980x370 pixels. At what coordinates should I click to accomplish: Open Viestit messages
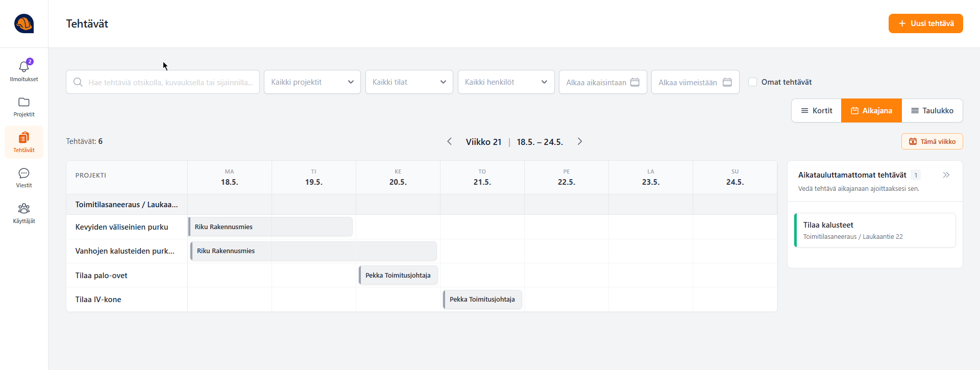click(24, 178)
